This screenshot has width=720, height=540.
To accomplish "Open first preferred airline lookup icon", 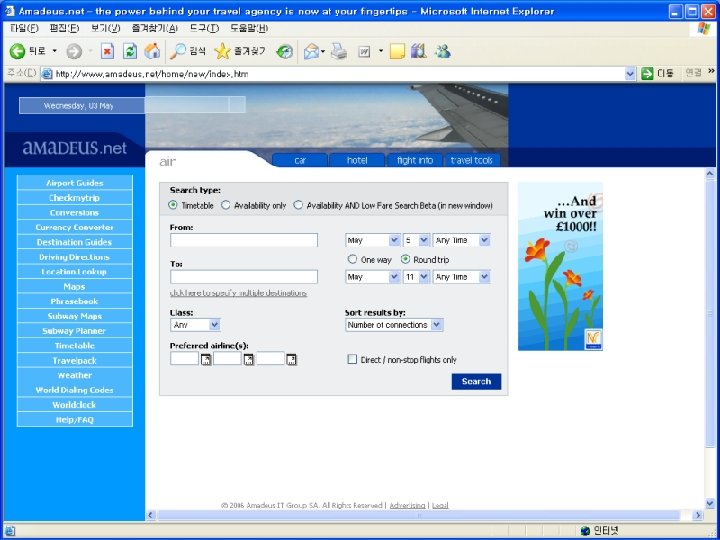I will tap(206, 360).
